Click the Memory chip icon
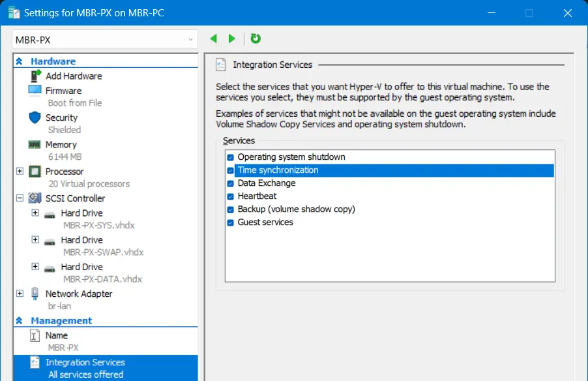The width and height of the screenshot is (588, 381). tap(35, 145)
